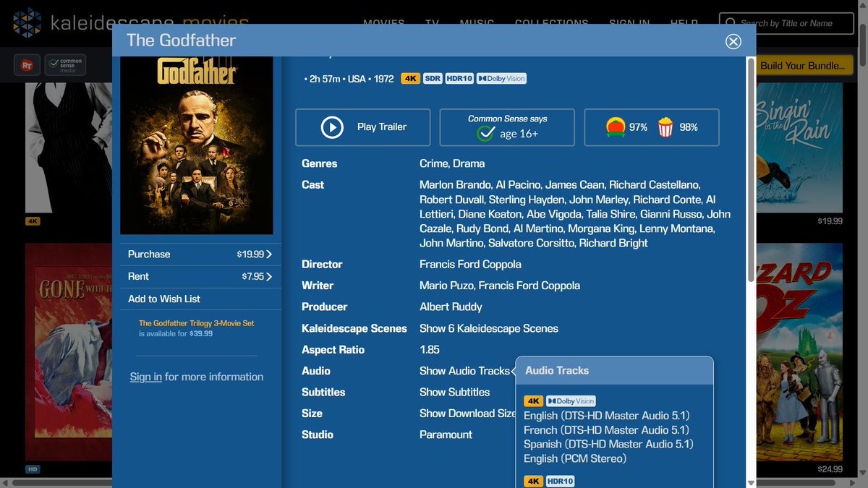Click the HDR10 badge in Audio Tracks popup

pos(560,481)
